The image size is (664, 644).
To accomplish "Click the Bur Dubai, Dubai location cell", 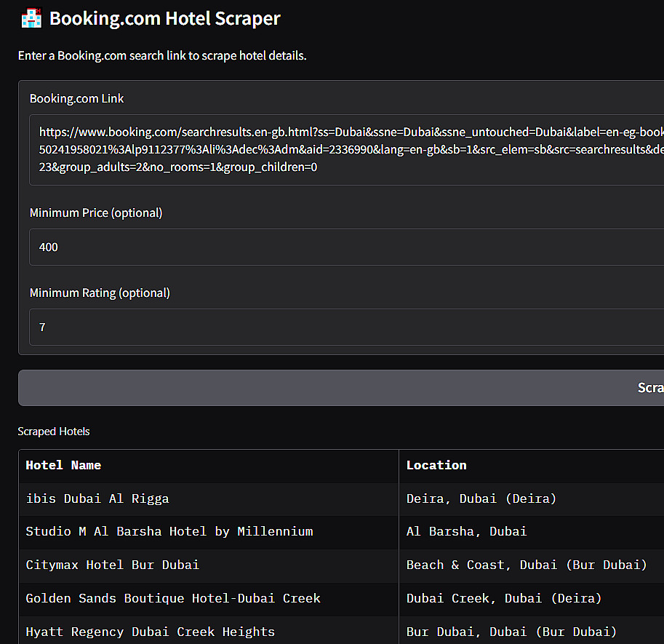I will point(532,631).
